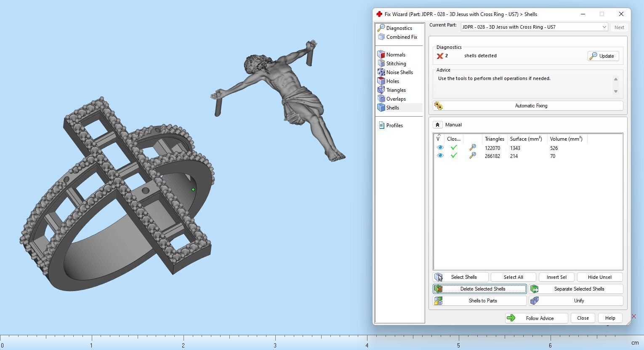Click the Unify button
Screen dimensions: 644x350
[x=576, y=301]
